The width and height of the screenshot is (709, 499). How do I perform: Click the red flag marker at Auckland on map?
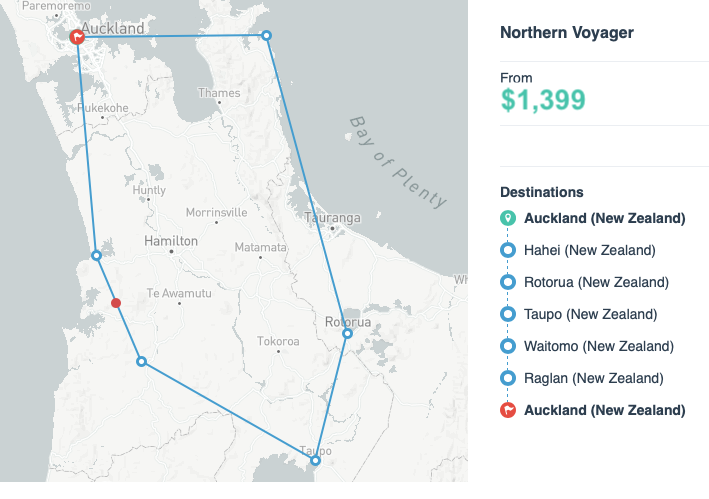(77, 37)
